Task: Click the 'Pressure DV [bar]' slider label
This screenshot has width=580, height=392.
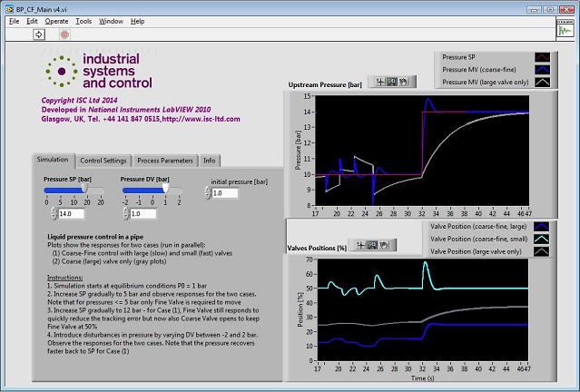Action: click(x=145, y=179)
